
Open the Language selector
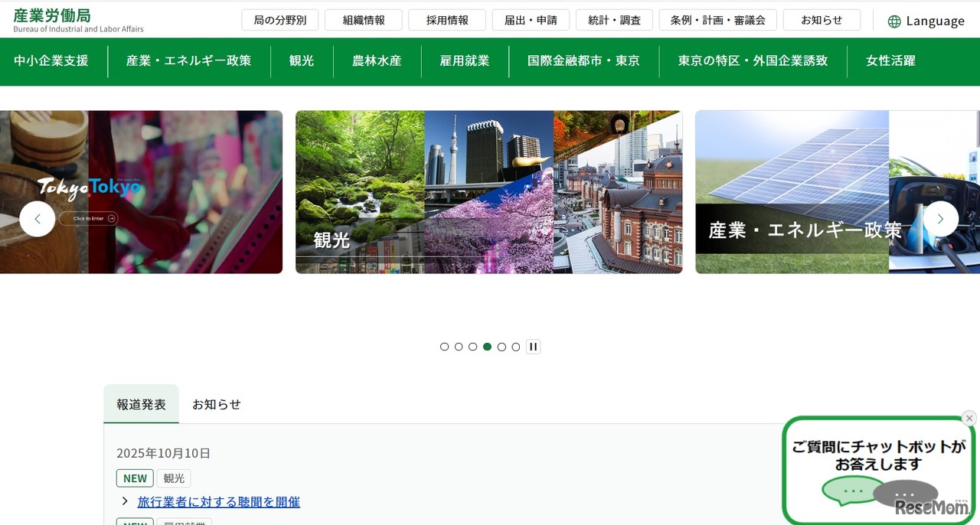click(x=926, y=21)
